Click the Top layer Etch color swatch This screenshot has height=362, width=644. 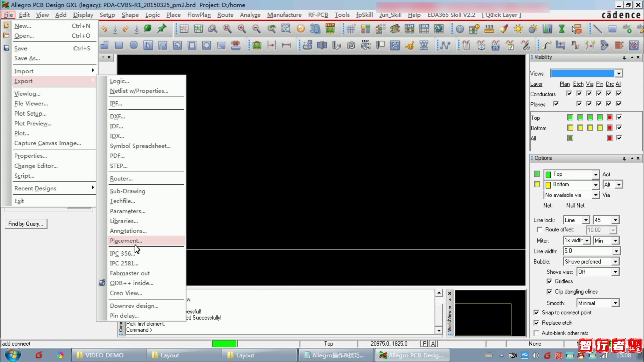[x=580, y=117]
